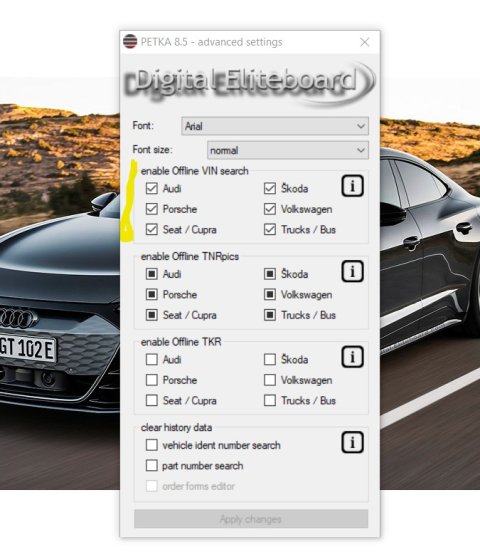Click the window title 'PETKA 8.5 - advanced settings'

(211, 42)
